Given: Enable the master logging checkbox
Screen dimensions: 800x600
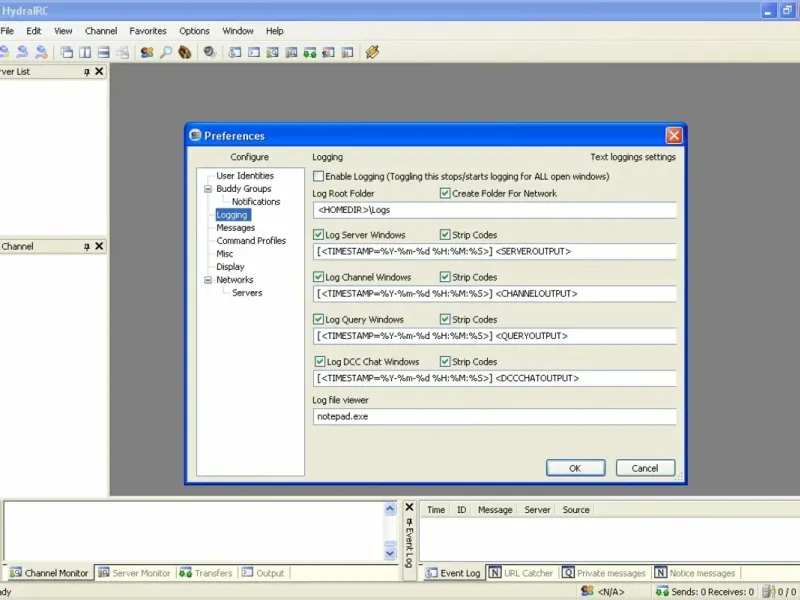Looking at the screenshot, I should pyautogui.click(x=319, y=176).
